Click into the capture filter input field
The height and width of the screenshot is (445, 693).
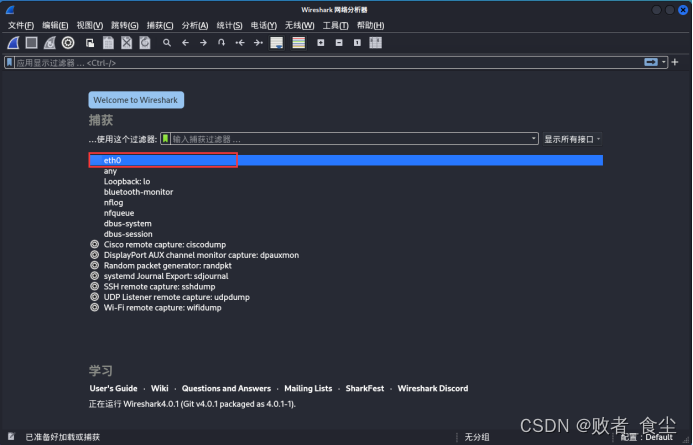[x=350, y=139]
